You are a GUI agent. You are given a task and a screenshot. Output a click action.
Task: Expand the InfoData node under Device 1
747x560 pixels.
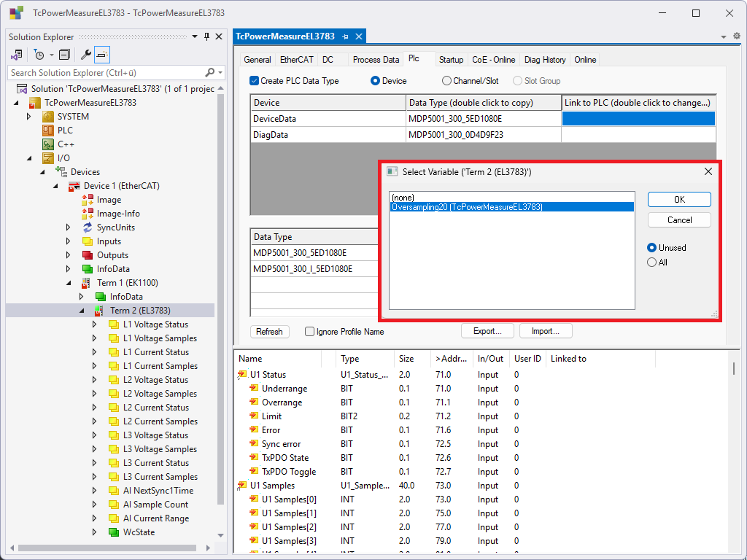(x=69, y=269)
